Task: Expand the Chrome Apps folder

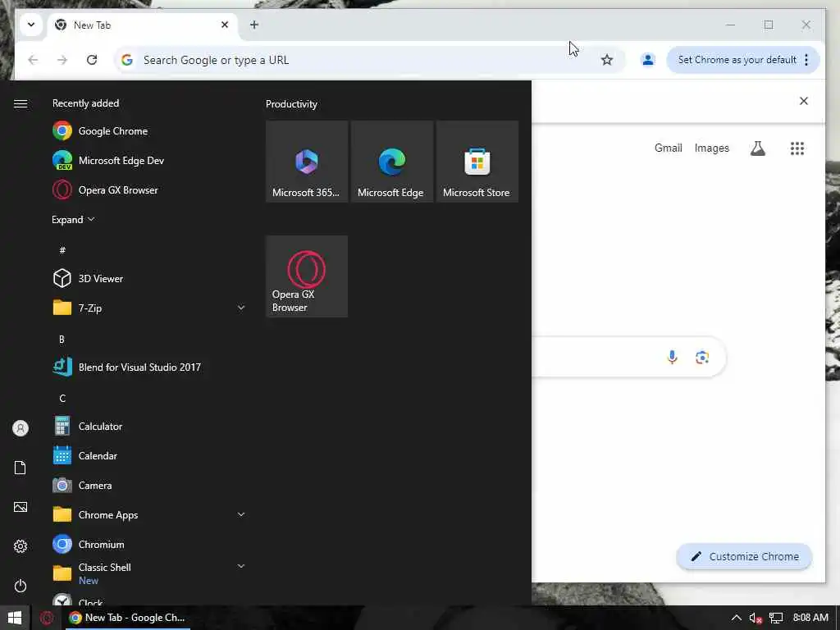Action: 241,514
